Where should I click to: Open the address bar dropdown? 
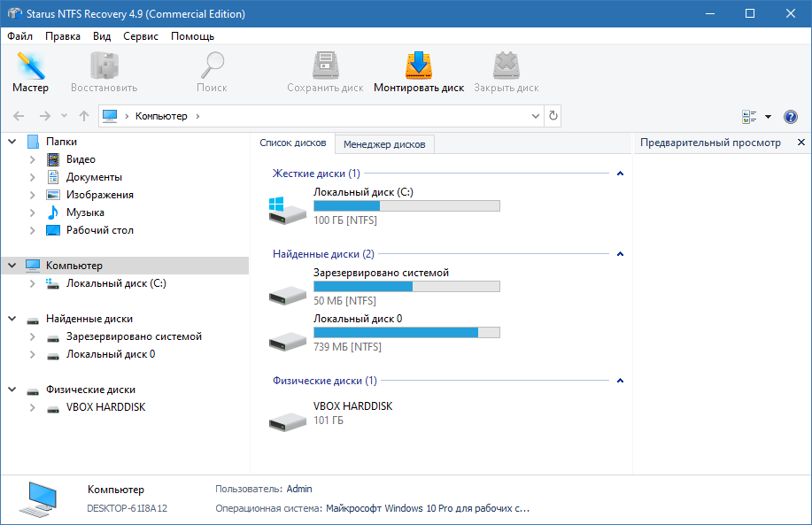click(x=536, y=116)
